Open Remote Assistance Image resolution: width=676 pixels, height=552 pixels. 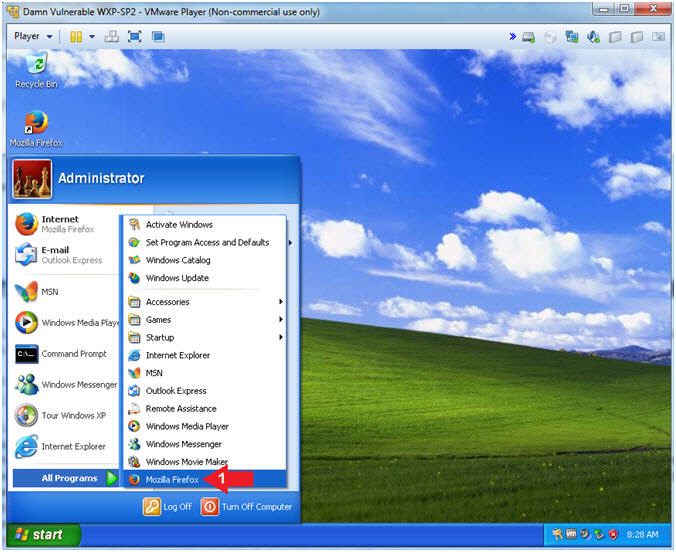coord(205,409)
